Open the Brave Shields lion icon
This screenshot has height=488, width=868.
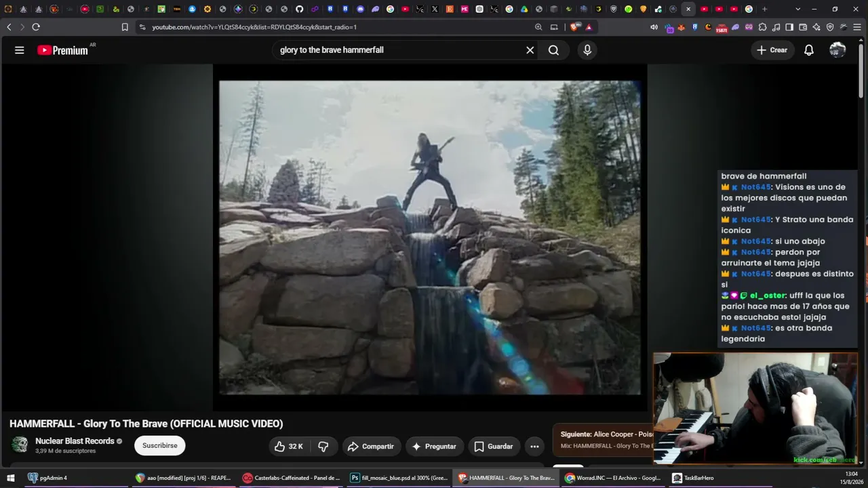point(574,27)
